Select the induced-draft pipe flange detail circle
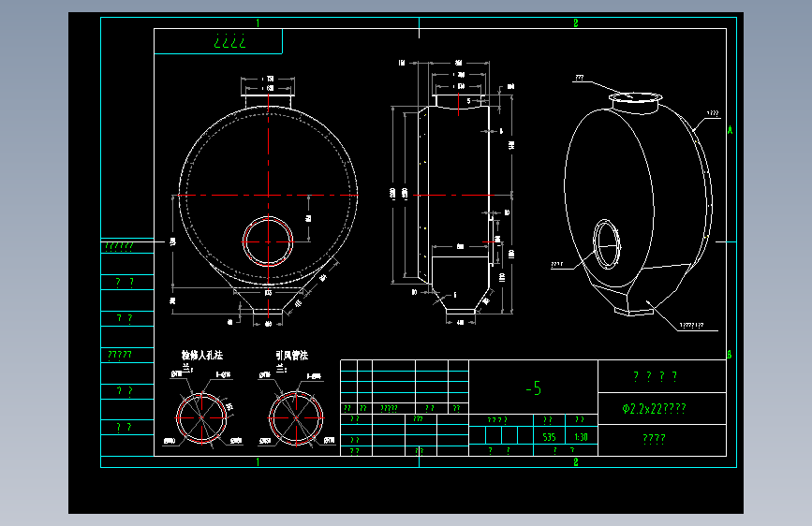812x526 pixels. pos(296,417)
